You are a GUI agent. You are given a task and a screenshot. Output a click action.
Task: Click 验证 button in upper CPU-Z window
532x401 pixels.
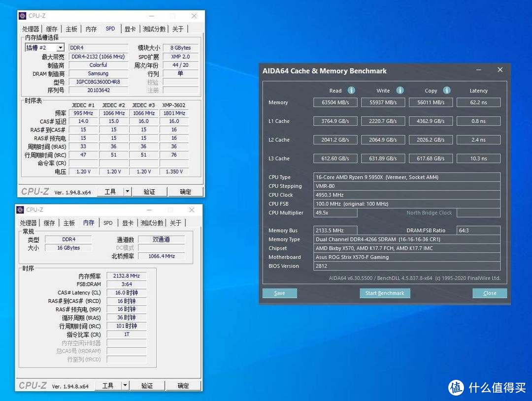pyautogui.click(x=149, y=191)
